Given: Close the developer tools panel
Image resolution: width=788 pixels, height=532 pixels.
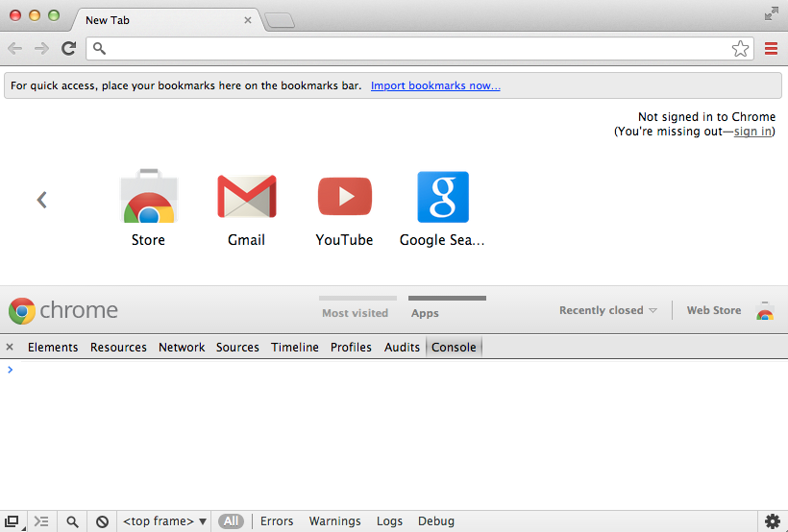Looking at the screenshot, I should click(10, 347).
